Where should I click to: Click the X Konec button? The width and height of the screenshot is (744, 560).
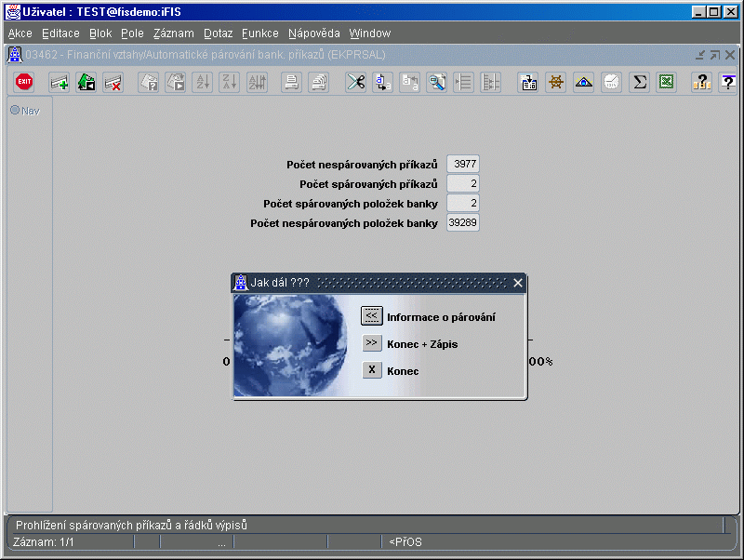click(x=371, y=369)
